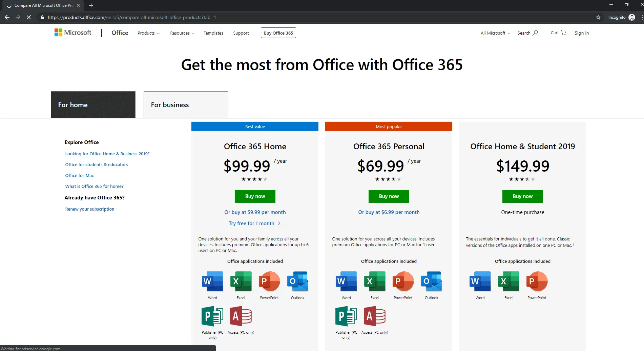The width and height of the screenshot is (644, 351).
Task: Open Search in the site header
Action: click(x=527, y=33)
